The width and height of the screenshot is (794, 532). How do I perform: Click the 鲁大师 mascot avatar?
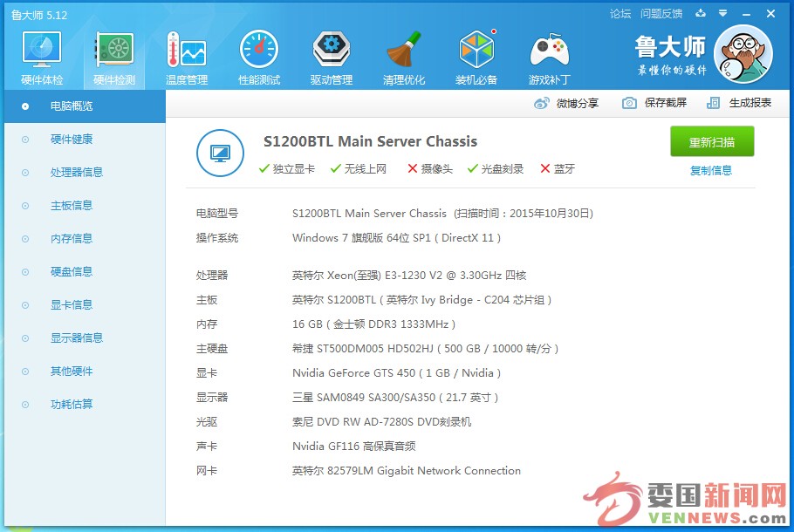[743, 54]
